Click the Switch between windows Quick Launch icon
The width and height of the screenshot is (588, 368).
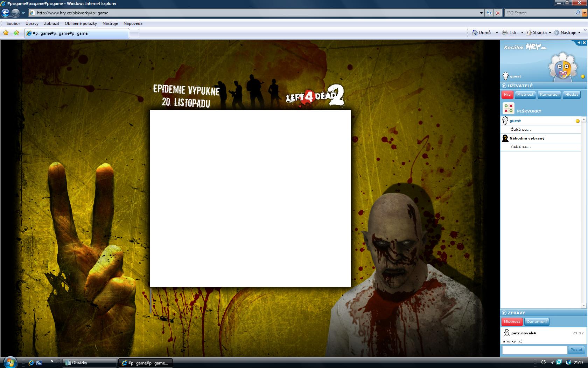[39, 363]
